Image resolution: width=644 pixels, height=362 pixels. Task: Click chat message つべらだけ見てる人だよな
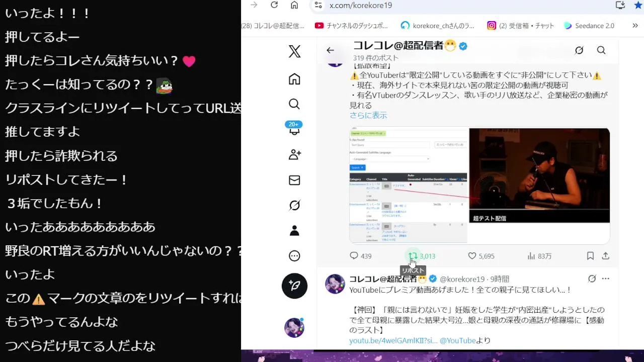[x=80, y=346]
